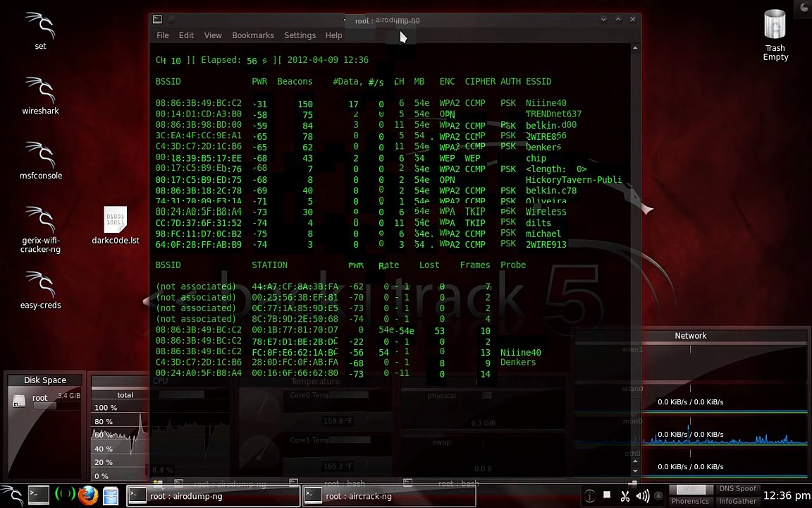Viewport: 812px width, 508px height.
Task: Click the Elapsed timestamp 2012-04-09 12:36
Action: (328, 60)
